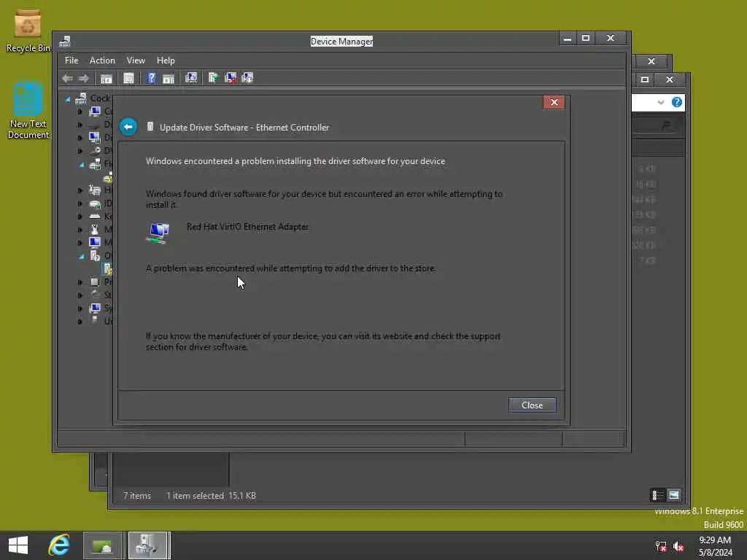747x560 pixels.
Task: Expand the Keyboards category arrow
Action: (80, 217)
